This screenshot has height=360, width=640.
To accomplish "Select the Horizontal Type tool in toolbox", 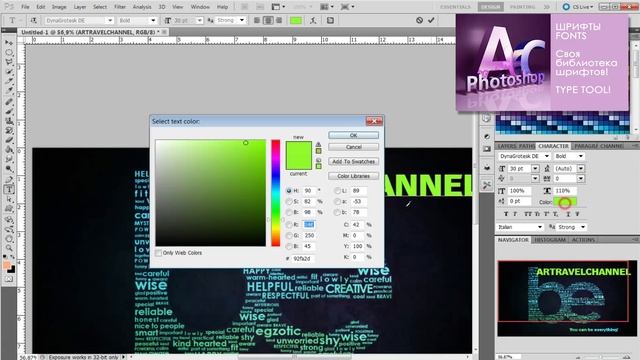I will pos(9,189).
